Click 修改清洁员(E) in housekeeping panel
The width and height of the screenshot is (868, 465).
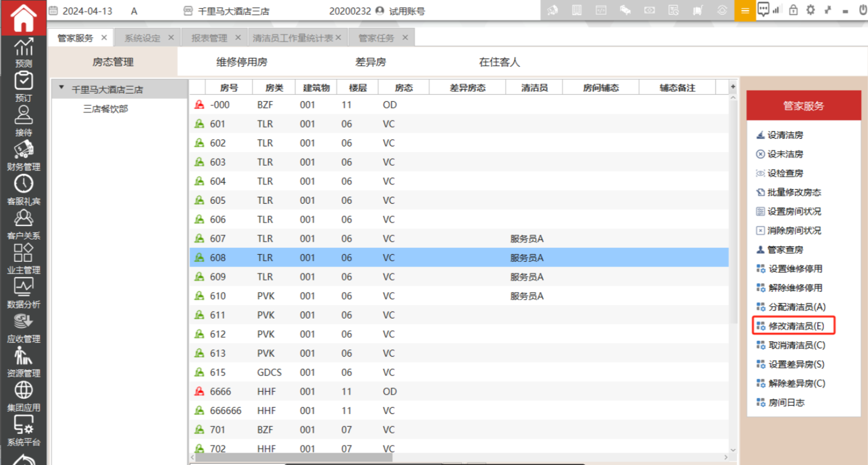click(x=796, y=326)
